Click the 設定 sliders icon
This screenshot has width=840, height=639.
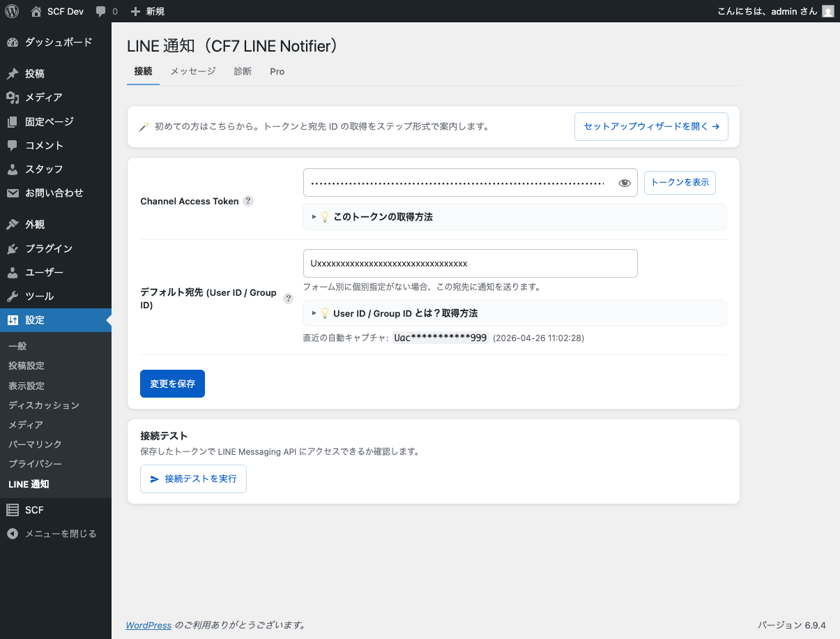point(13,320)
